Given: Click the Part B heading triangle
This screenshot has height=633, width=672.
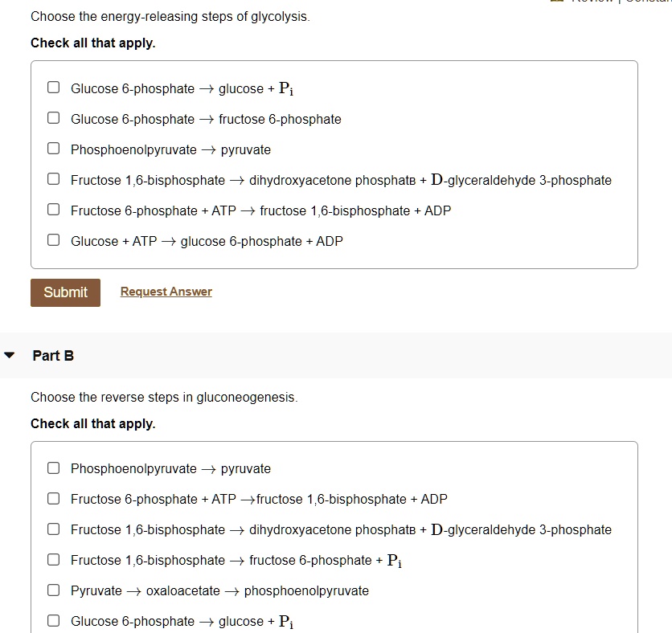Looking at the screenshot, I should 10,353.
